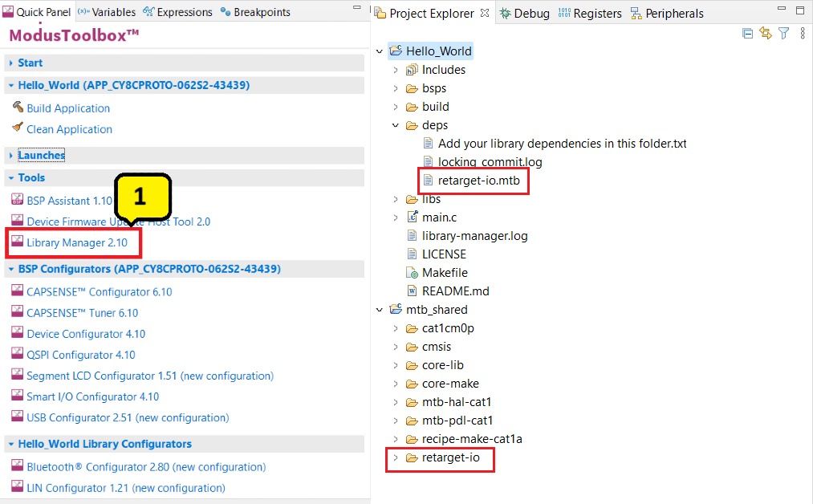Click the CAPSENSE Configurator 6.10 icon

(x=17, y=291)
